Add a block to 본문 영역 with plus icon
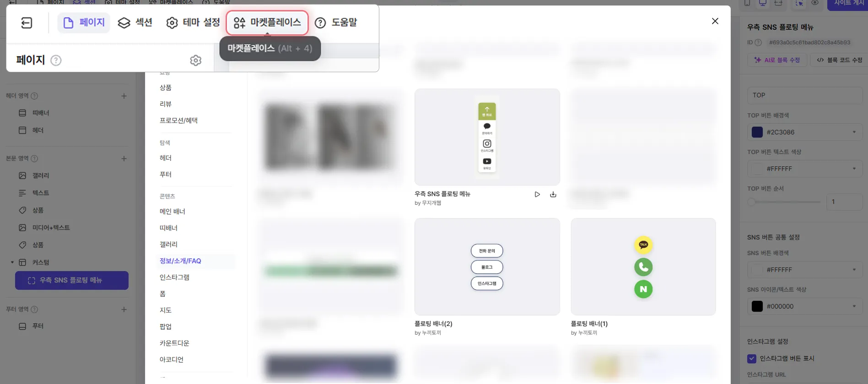The image size is (868, 384). pyautogui.click(x=124, y=159)
